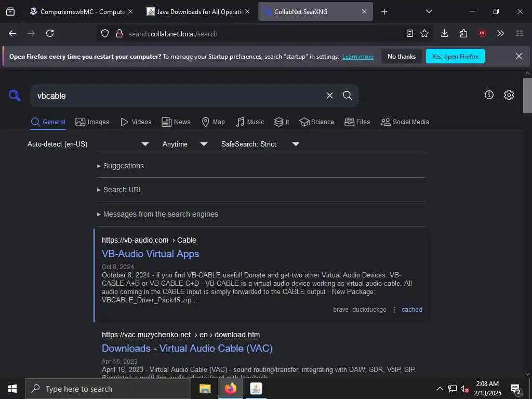Image resolution: width=532 pixels, height=399 pixels.
Task: Select the Images search category
Action: 92,122
